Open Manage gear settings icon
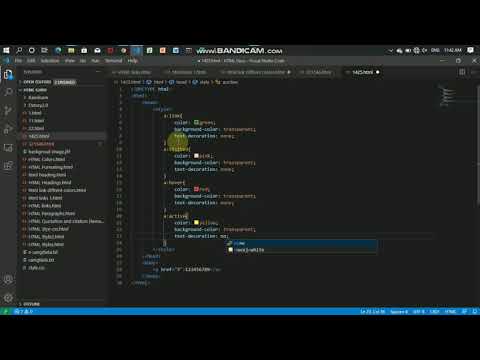The width and height of the screenshot is (480, 360). pyautogui.click(x=8, y=297)
